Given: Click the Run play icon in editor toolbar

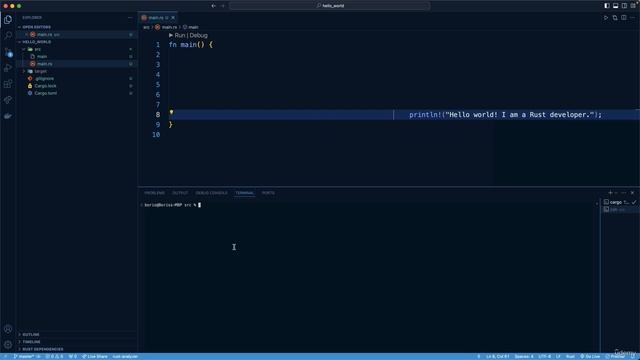Looking at the screenshot, I should click(x=606, y=18).
